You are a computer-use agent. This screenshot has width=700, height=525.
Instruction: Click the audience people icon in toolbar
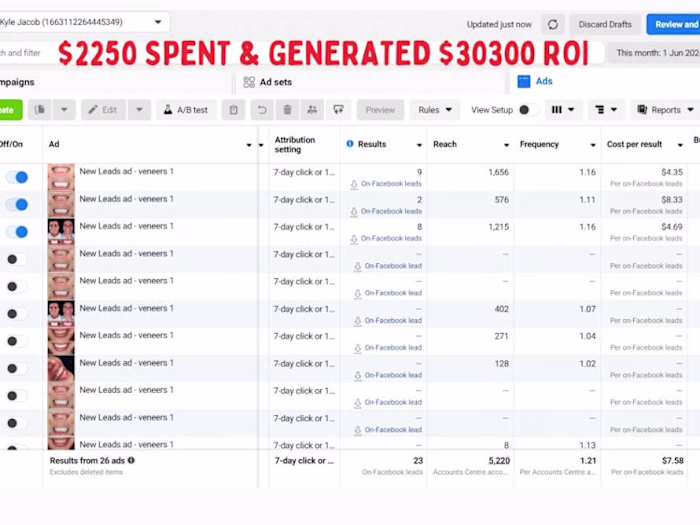coord(312,110)
